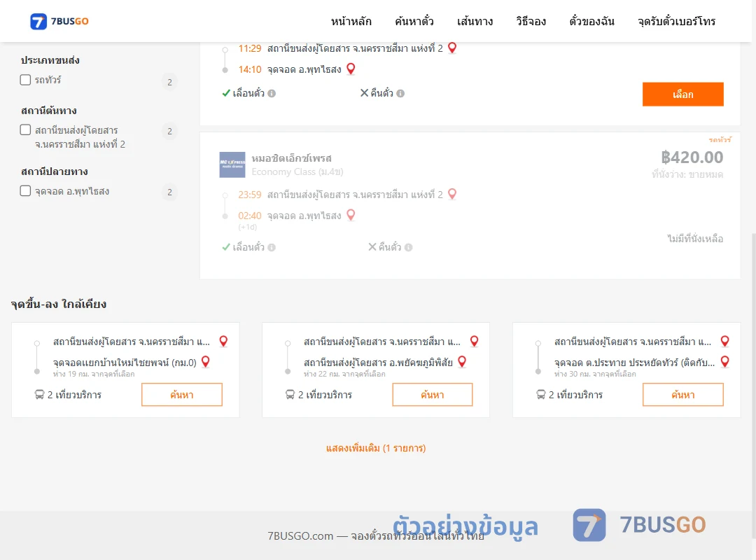
Task: Click ค้นหา for ต.ประทาย ประหยัดทัวร์ card
Action: click(682, 395)
